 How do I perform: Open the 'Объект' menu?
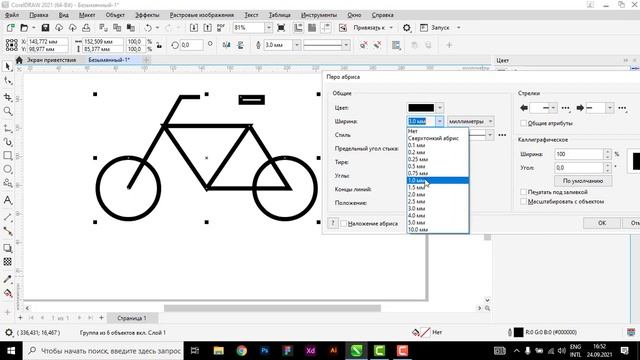[115, 15]
